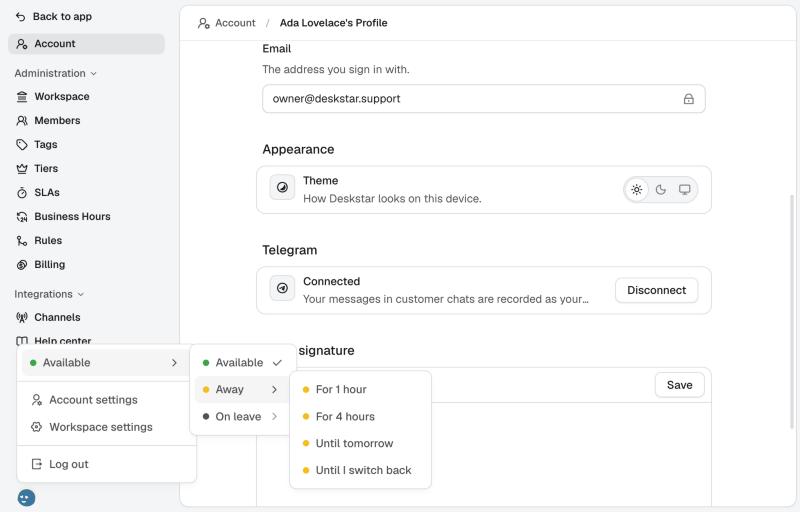Select the dark theme moon icon
The height and width of the screenshot is (512, 800).
point(660,190)
